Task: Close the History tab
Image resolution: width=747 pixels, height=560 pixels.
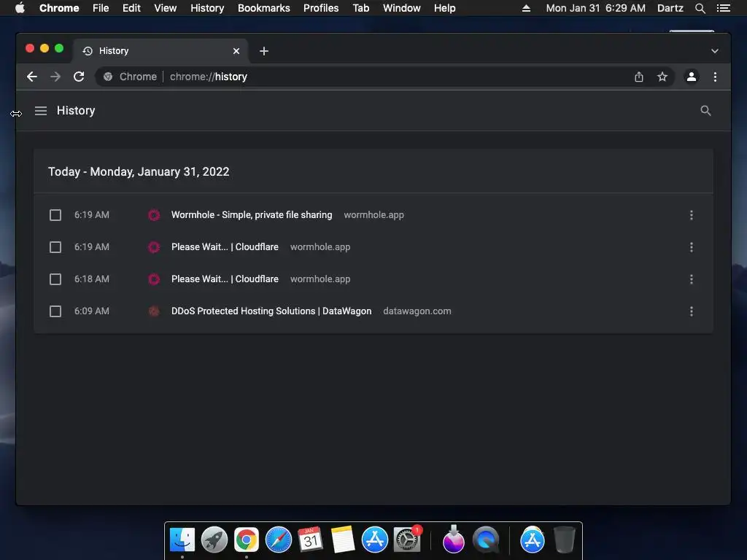Action: 236,51
